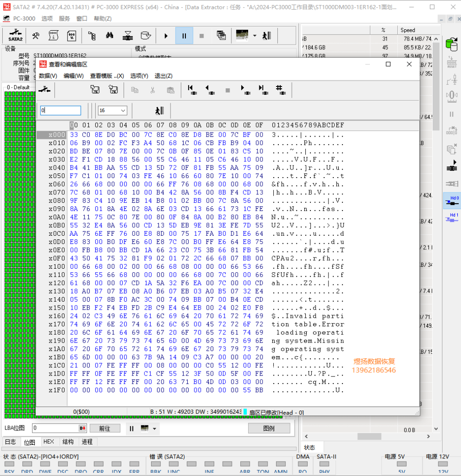
Task: Click the binoculars search icon
Action: 110,36
